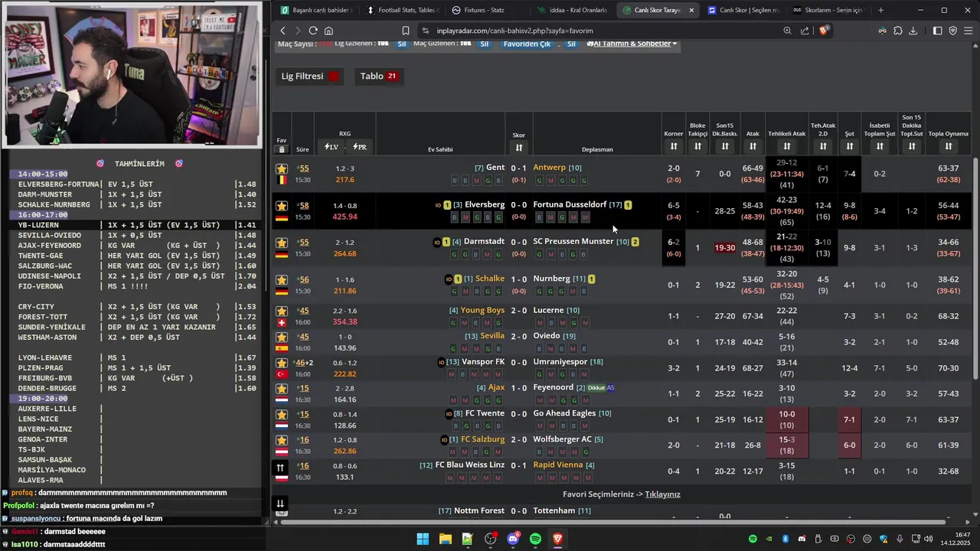
Task: Toggle favorite star for Sevilla row
Action: (282, 337)
